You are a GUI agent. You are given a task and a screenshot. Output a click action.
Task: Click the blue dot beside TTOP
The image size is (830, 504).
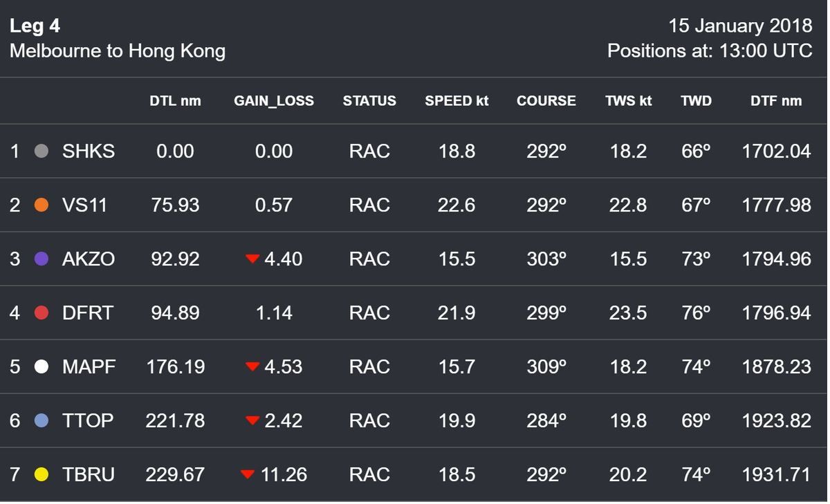[41, 420]
